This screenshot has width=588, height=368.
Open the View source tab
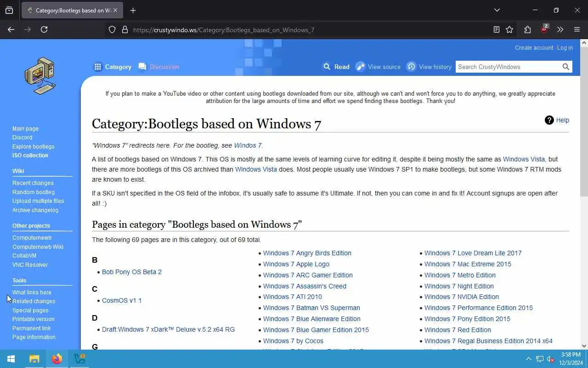click(378, 67)
